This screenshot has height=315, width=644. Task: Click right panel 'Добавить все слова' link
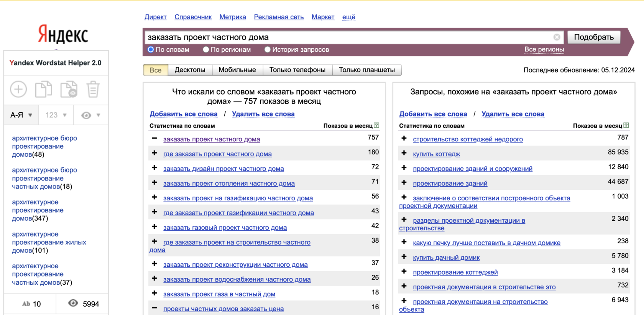[433, 114]
